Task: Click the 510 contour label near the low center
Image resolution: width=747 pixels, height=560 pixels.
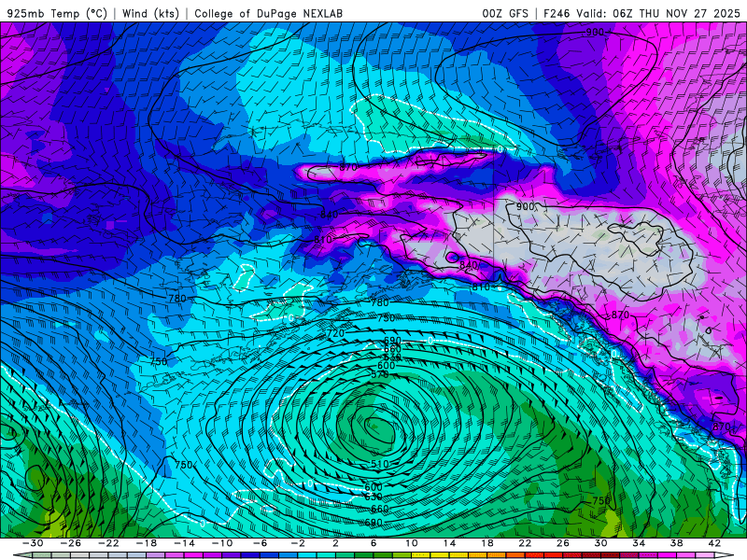Action: click(380, 464)
